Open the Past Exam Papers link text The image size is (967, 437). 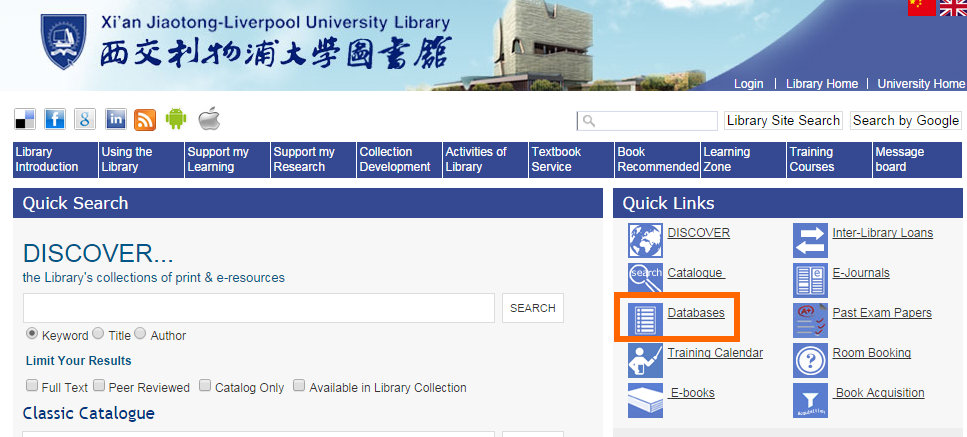click(882, 313)
